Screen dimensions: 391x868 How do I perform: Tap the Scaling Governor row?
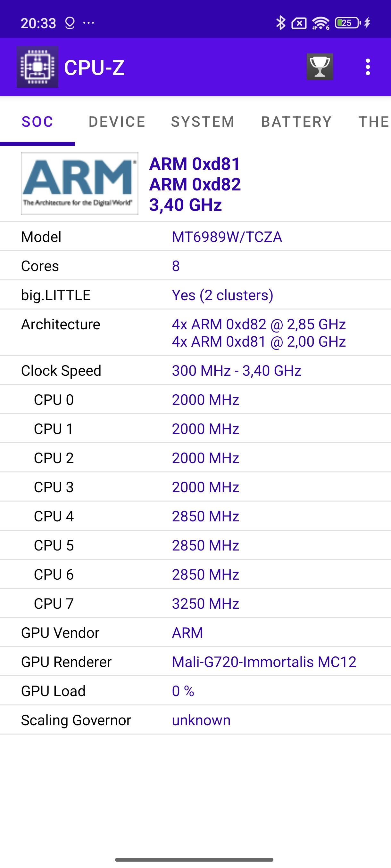click(x=195, y=720)
